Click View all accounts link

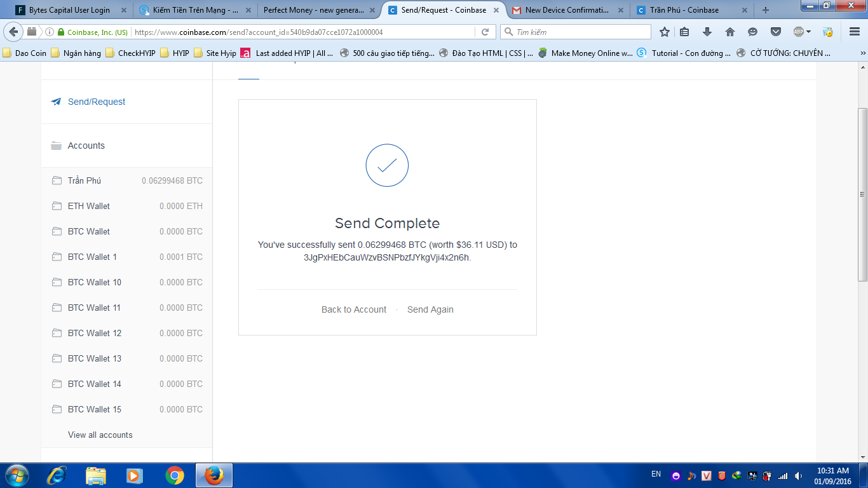pyautogui.click(x=100, y=435)
